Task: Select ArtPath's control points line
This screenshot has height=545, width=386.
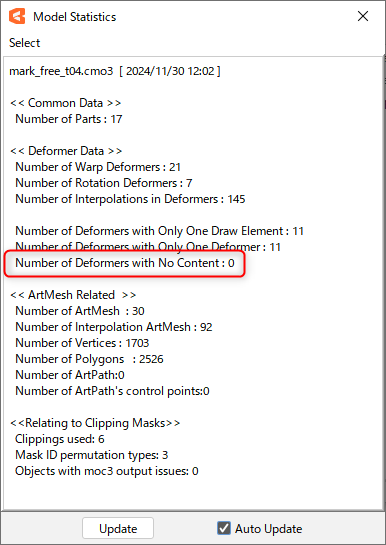Action: pyautogui.click(x=112, y=391)
